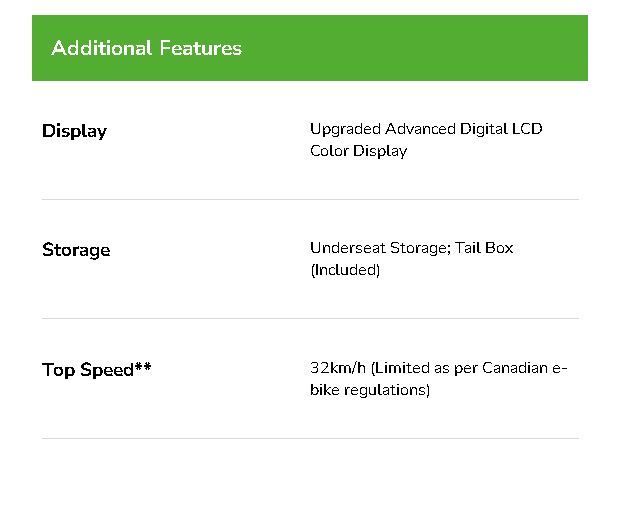Click the divider line below Display row
This screenshot has width=624, height=508.
click(310, 199)
